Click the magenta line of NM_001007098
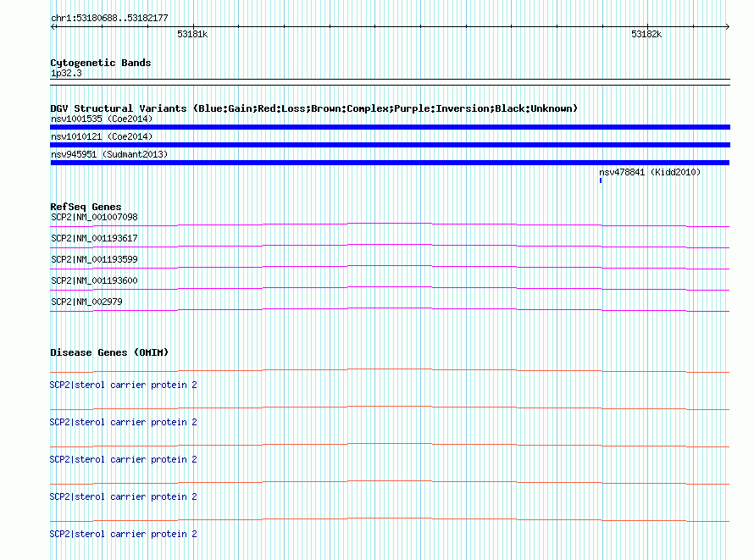The height and width of the screenshot is (560, 754). tap(390, 225)
